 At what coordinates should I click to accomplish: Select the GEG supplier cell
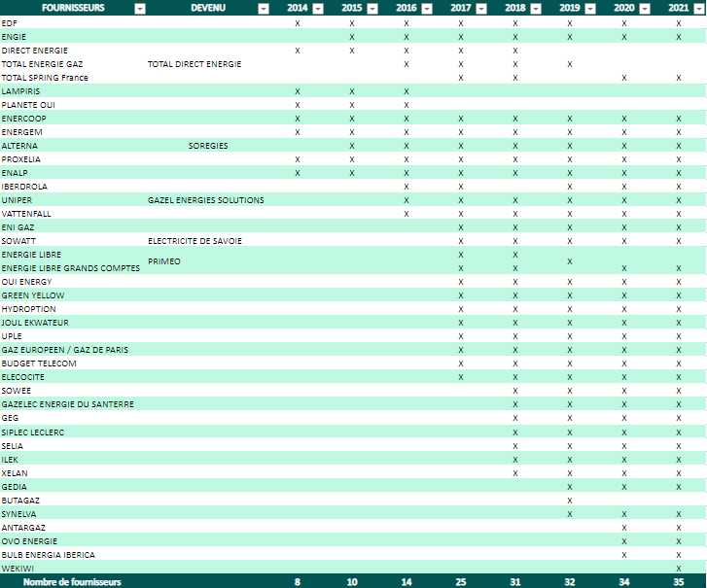click(73, 418)
